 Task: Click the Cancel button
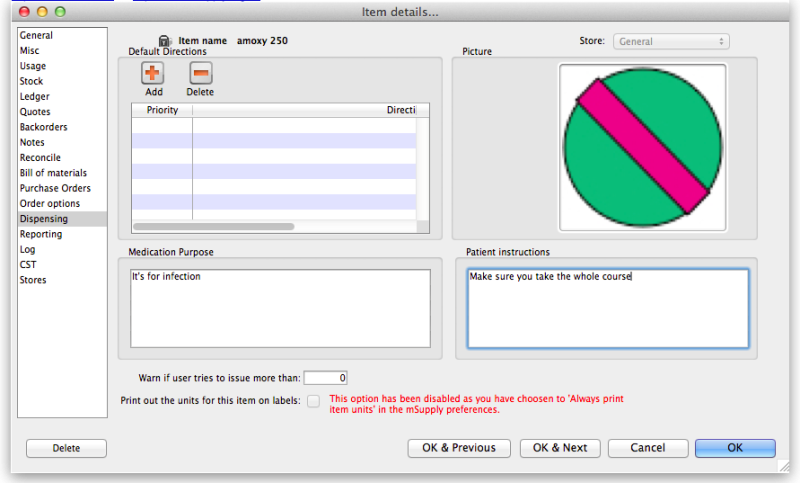tap(647, 448)
